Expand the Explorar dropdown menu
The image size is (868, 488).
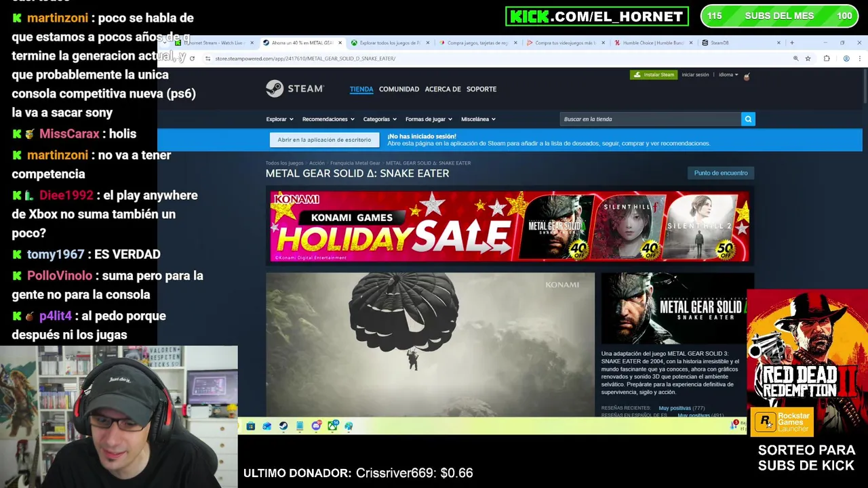pyautogui.click(x=279, y=119)
